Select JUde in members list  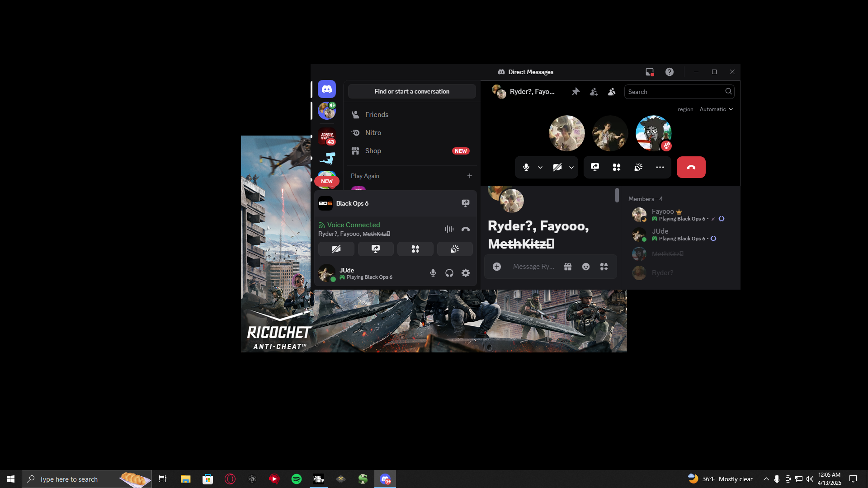point(680,235)
